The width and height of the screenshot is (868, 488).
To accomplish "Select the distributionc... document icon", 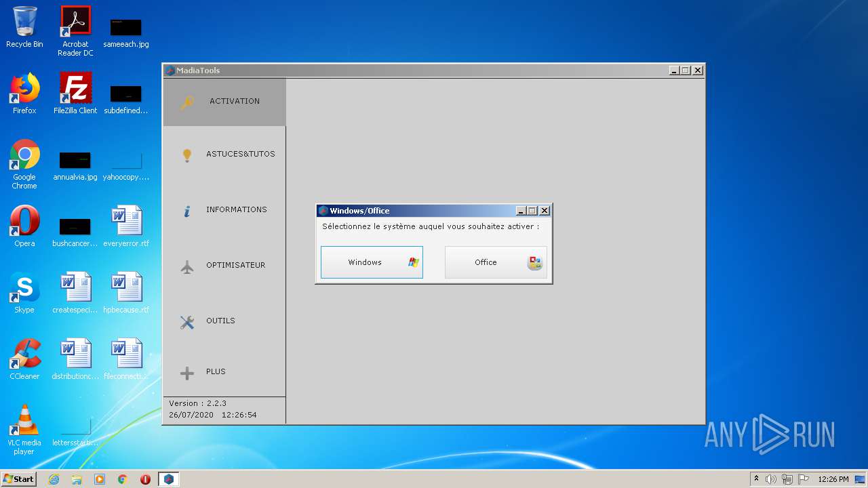I will 75,359.
